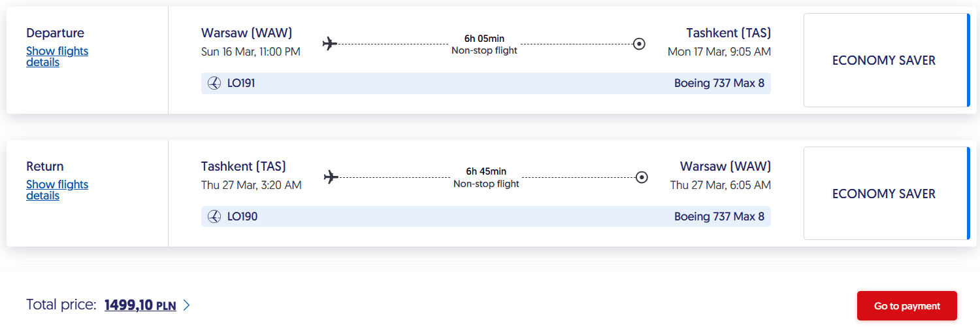
Task: Click the LO190 flight number bar
Action: (486, 216)
